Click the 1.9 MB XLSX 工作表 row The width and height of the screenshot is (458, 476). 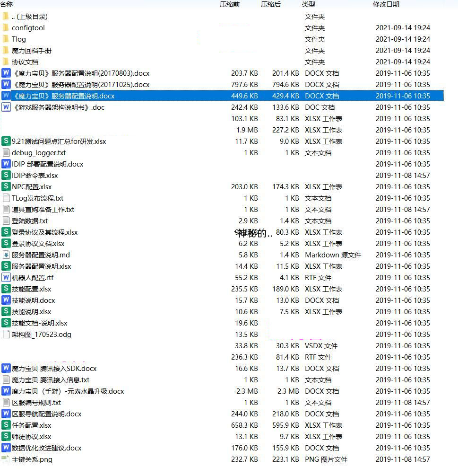(x=222, y=130)
